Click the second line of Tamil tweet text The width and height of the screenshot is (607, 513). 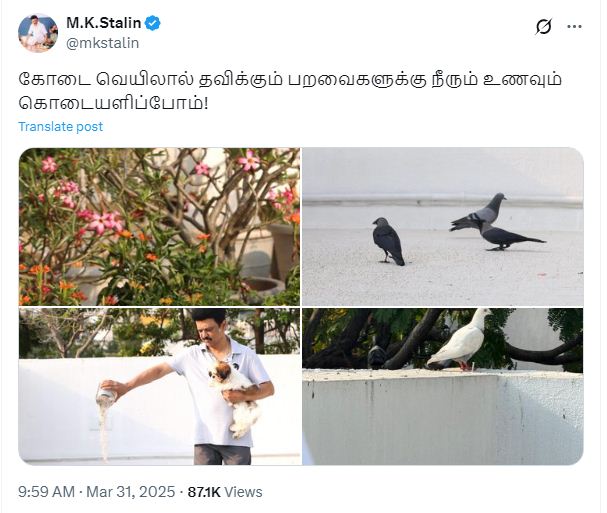113,103
